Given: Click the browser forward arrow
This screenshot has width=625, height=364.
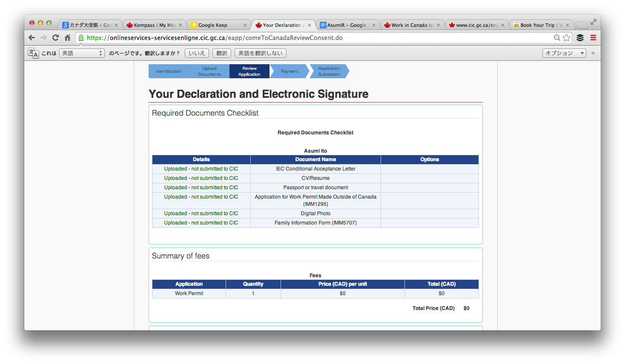Looking at the screenshot, I should (43, 38).
